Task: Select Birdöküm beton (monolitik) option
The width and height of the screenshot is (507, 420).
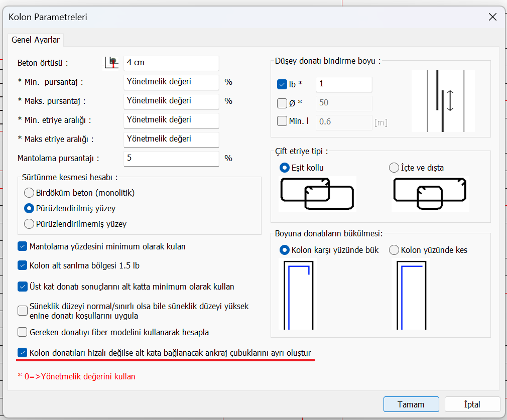Action: [29, 193]
